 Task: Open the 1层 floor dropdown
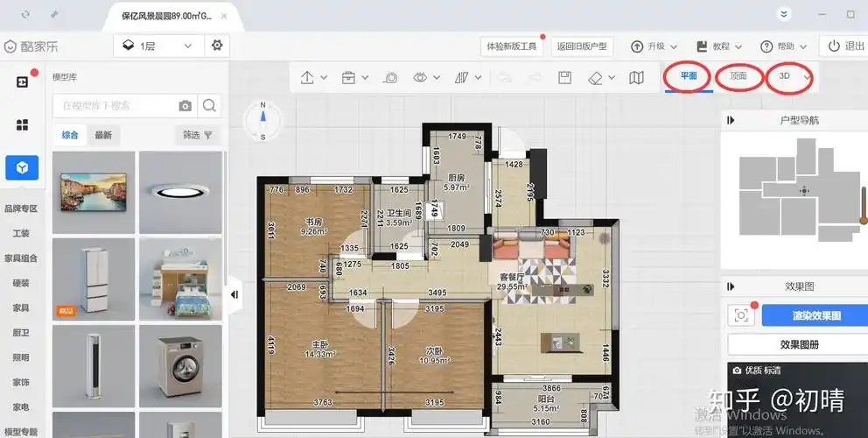click(x=157, y=46)
